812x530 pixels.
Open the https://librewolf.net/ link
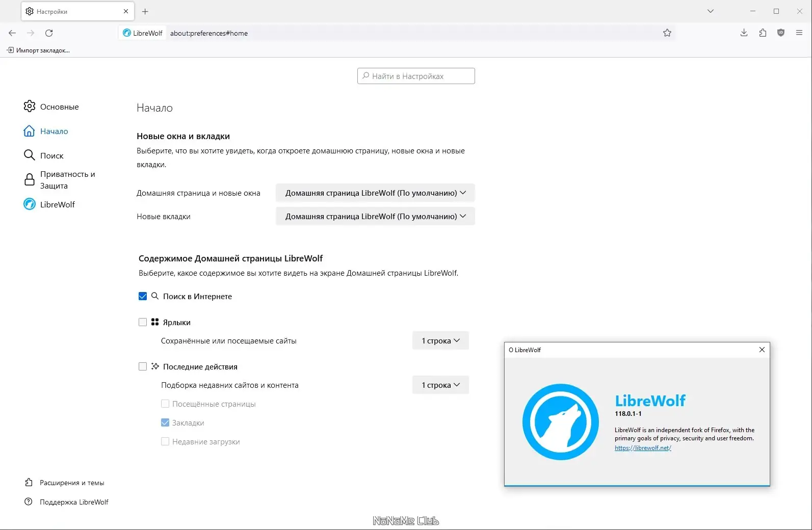click(643, 448)
